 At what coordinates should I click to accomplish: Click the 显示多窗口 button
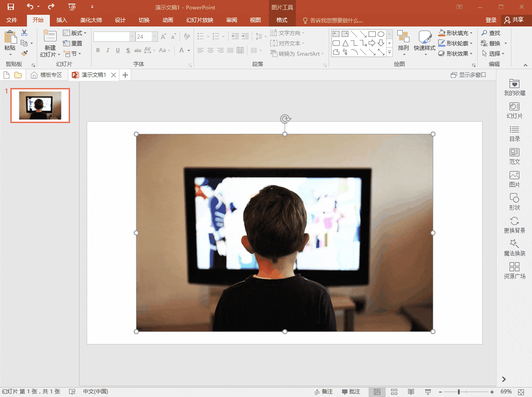pos(468,75)
